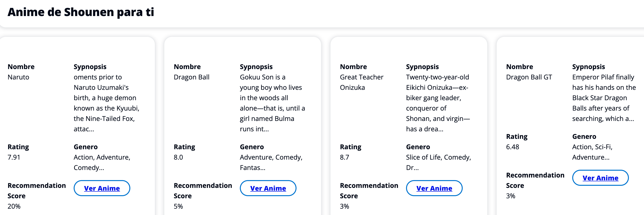Viewport: 644px width, 215px height.
Task: Click the Dragon Ball name text
Action: click(x=191, y=77)
